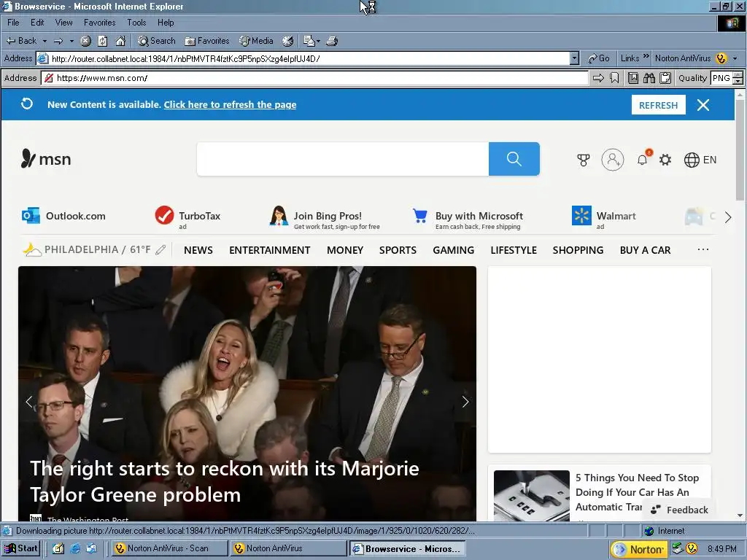Go back with the Back toolbar button
747x560 pixels.
coord(22,41)
